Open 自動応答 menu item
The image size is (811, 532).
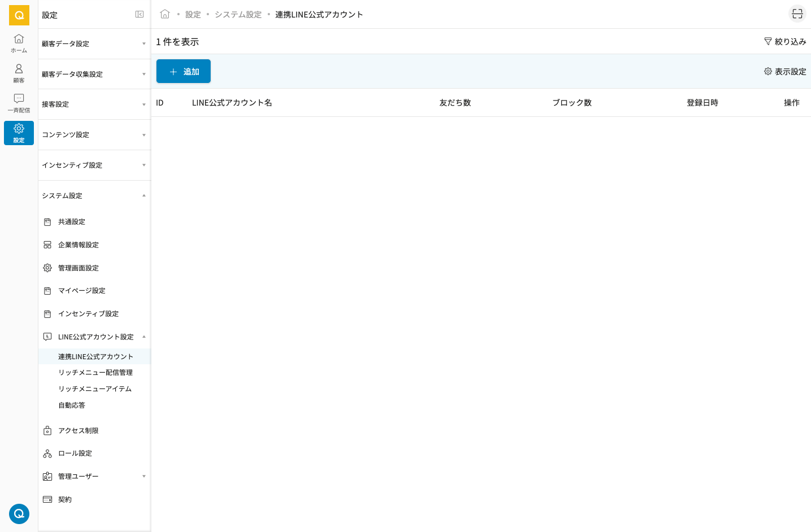(72, 405)
